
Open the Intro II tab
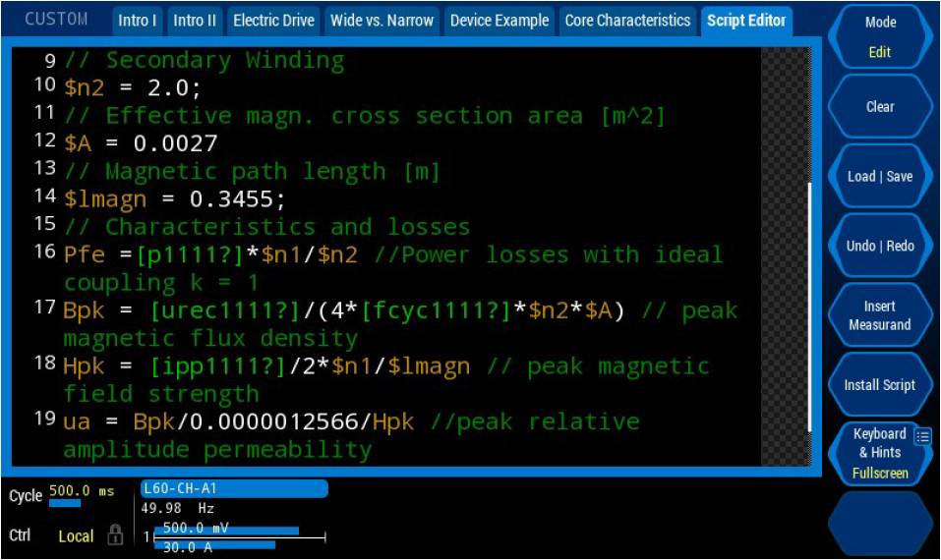point(195,21)
